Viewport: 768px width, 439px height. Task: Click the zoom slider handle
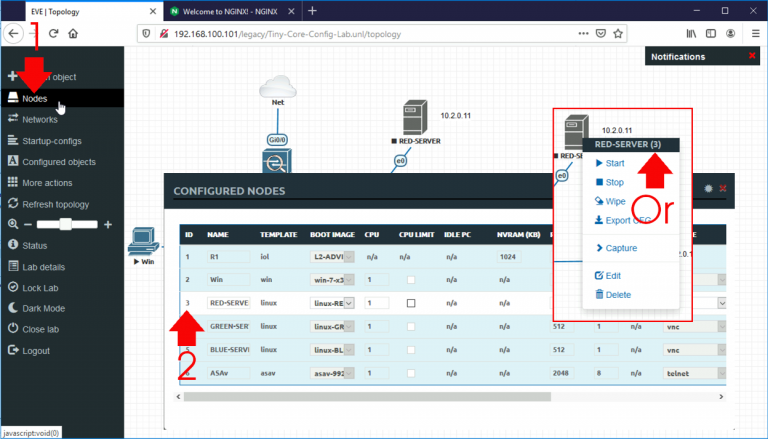(66, 224)
